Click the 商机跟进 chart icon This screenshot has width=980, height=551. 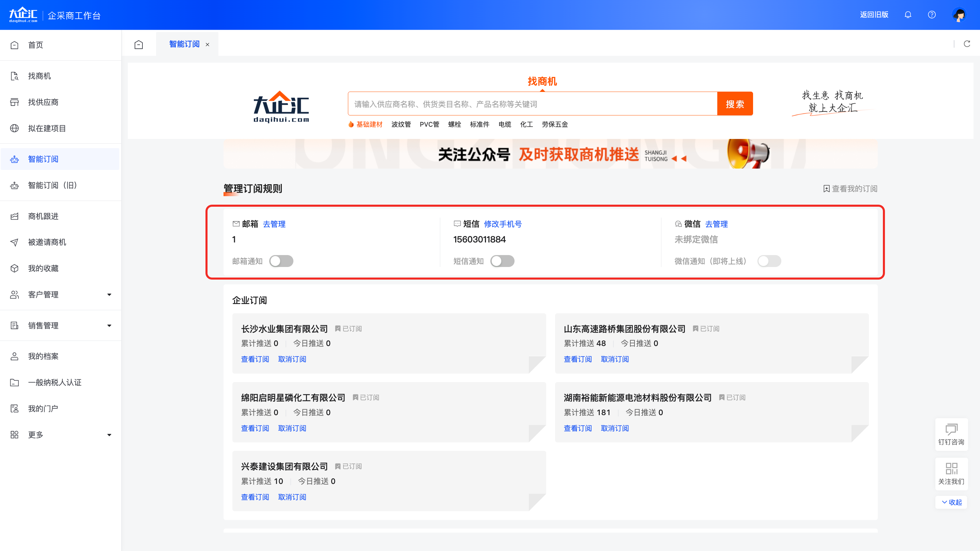14,216
